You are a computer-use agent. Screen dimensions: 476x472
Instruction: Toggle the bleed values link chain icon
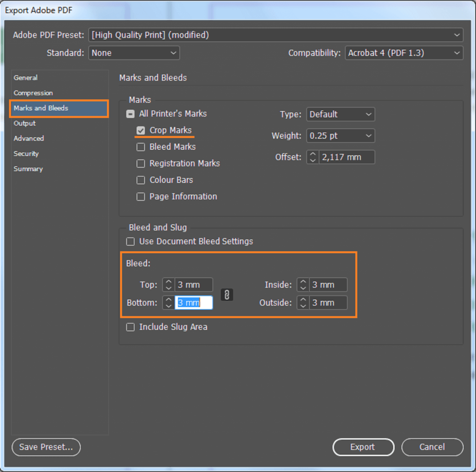(227, 294)
